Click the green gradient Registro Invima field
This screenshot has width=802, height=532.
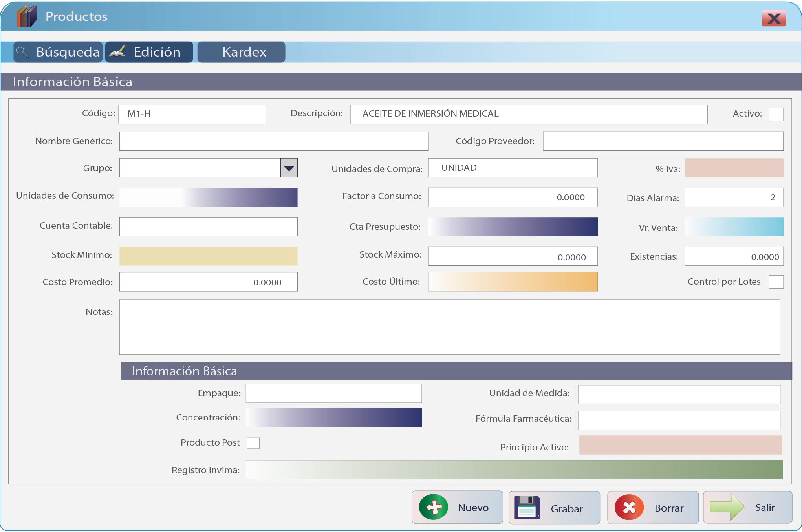click(514, 470)
